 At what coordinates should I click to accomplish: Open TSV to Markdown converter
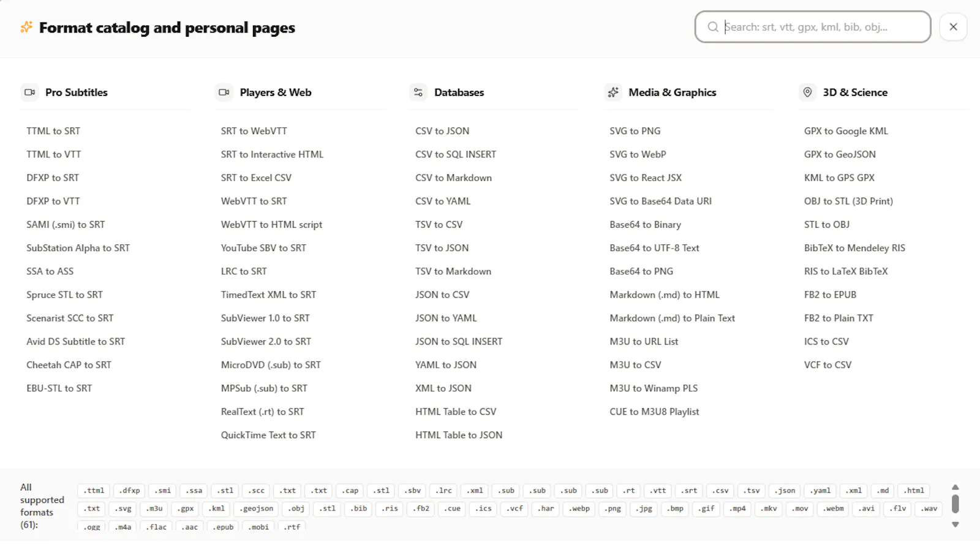click(453, 271)
